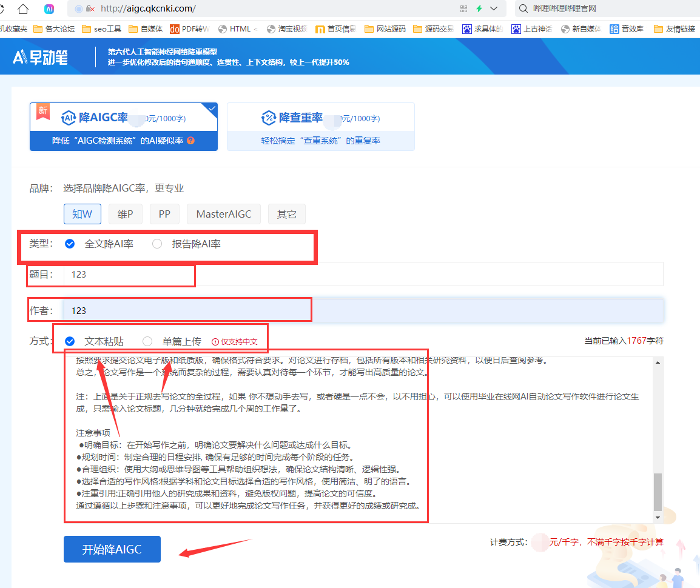Open the 上古神话 Baidu bookmark

point(532,29)
